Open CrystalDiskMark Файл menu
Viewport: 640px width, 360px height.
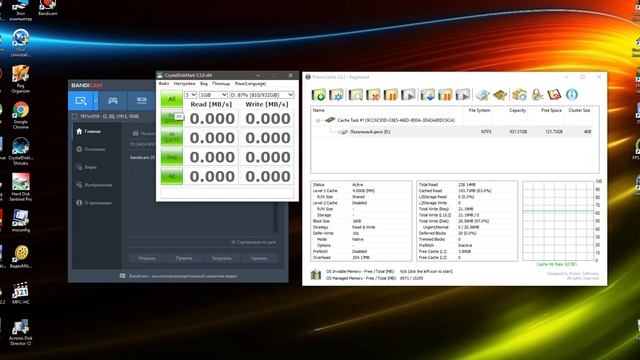coord(164,84)
